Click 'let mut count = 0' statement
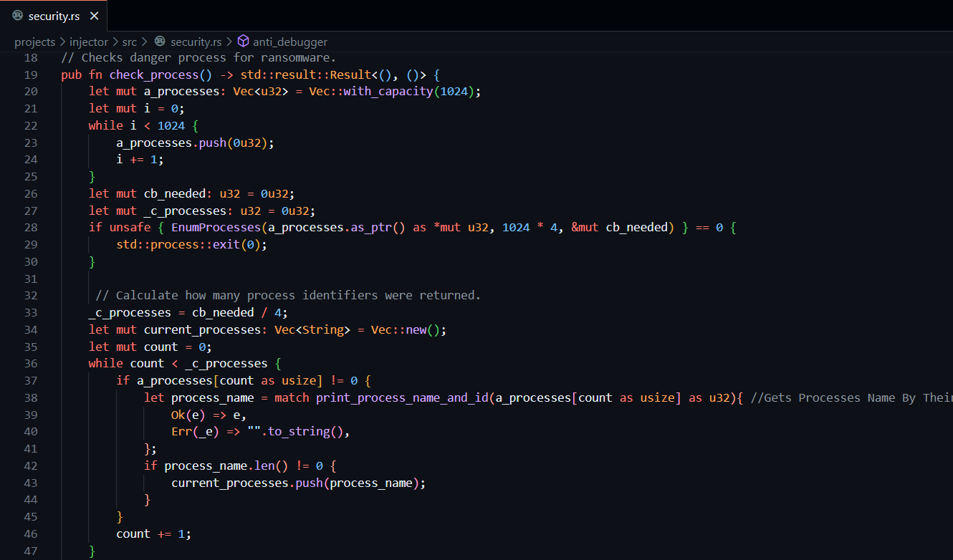 (150, 347)
